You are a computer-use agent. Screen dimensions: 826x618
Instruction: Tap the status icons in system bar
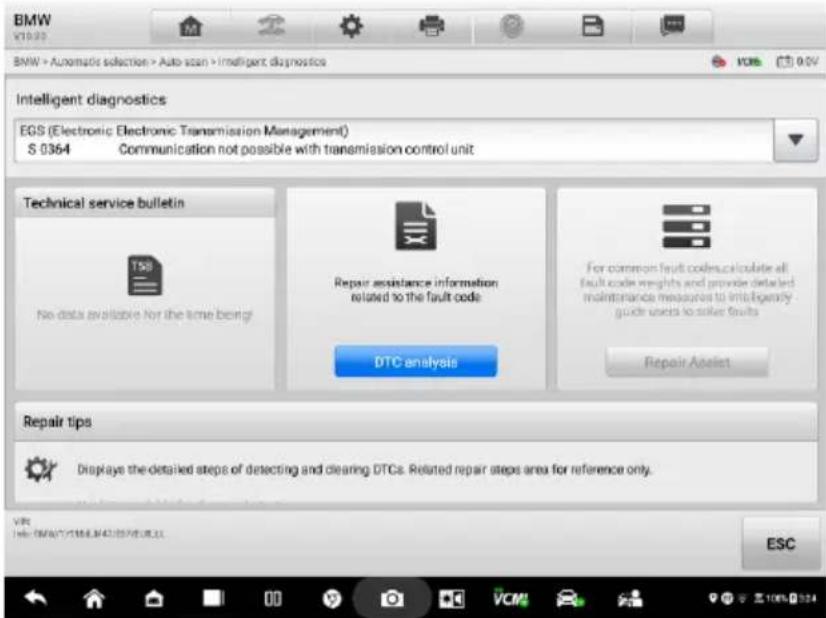pyautogui.click(x=762, y=599)
